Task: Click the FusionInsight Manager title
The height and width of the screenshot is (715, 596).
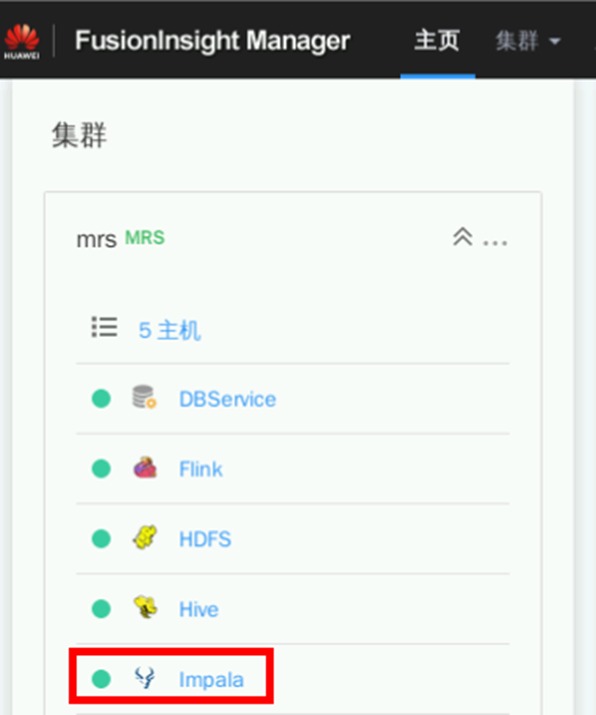Action: coord(212,41)
